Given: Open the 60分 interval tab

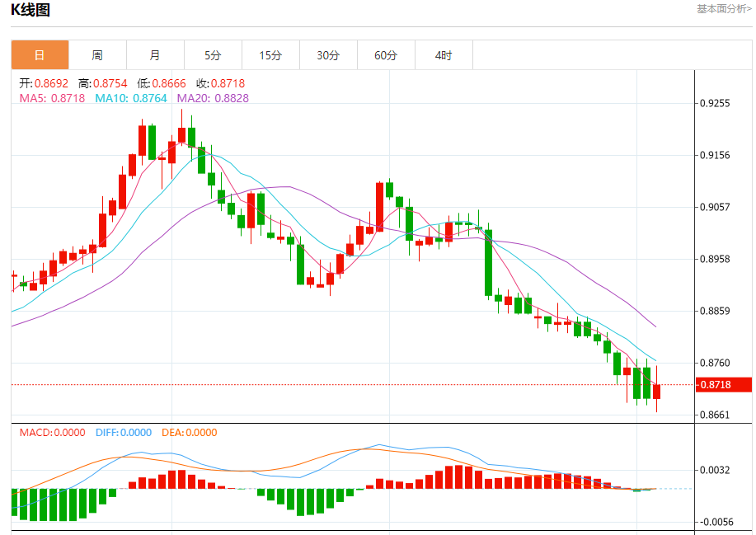Looking at the screenshot, I should pos(386,55).
